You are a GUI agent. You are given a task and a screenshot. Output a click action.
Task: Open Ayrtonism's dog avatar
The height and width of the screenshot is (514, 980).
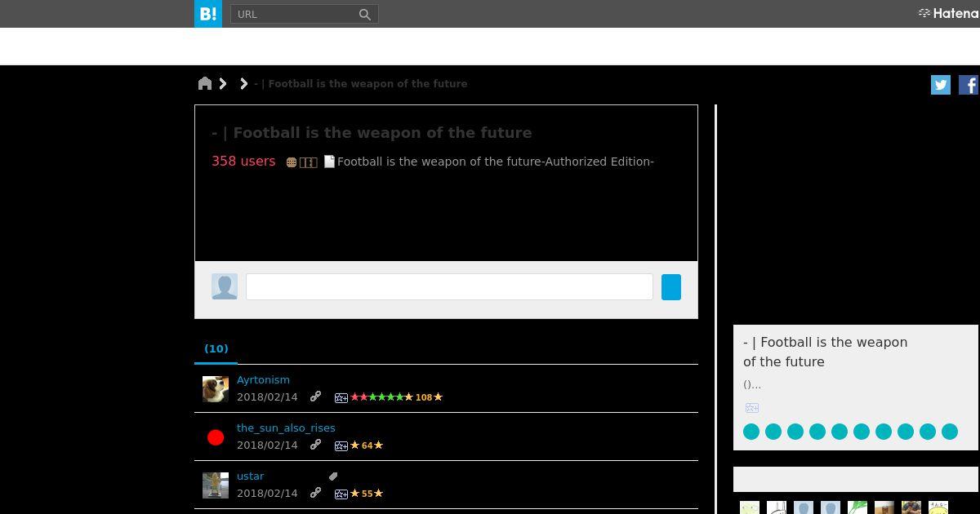(x=216, y=389)
